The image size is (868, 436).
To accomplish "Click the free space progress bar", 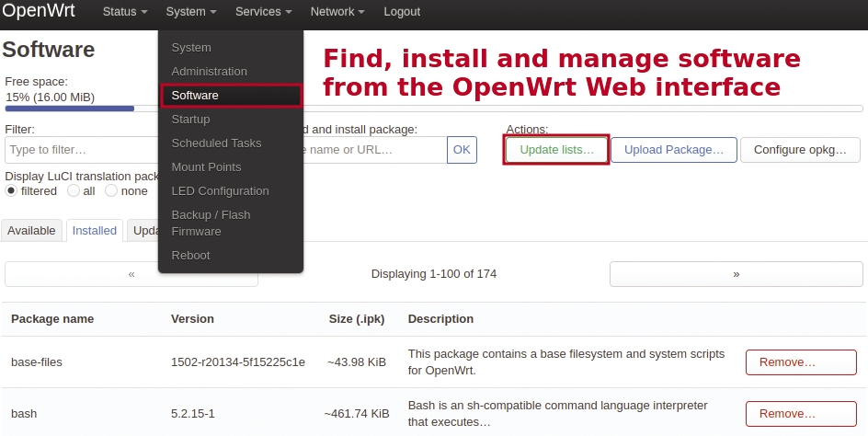I will tap(433, 109).
